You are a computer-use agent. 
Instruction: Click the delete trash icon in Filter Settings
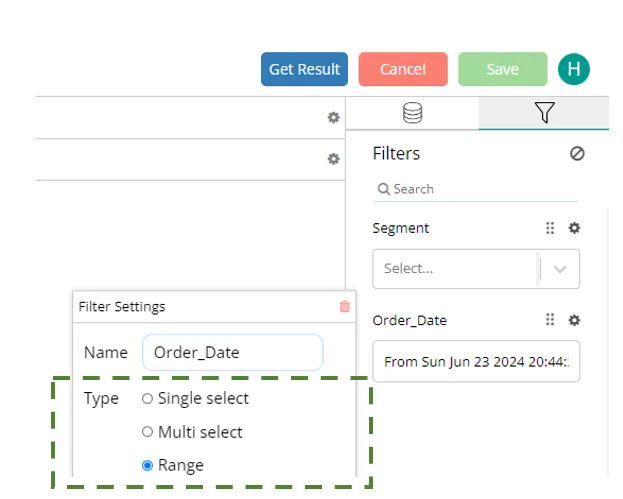click(x=345, y=307)
